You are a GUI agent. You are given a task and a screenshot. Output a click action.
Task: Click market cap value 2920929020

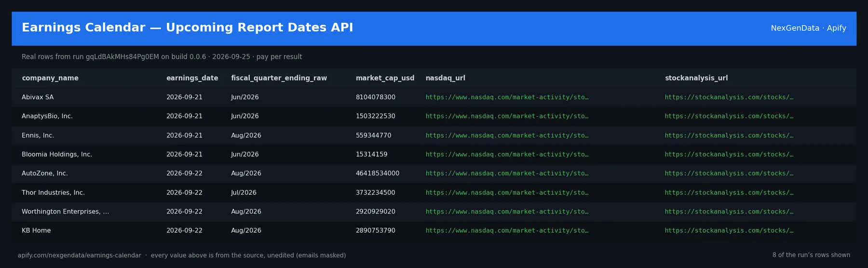pyautogui.click(x=376, y=212)
